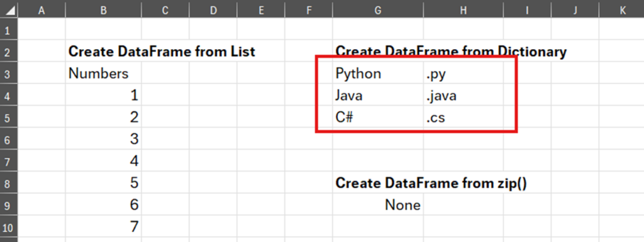Select column C header
This screenshot has width=644, height=242.
pos(165,11)
